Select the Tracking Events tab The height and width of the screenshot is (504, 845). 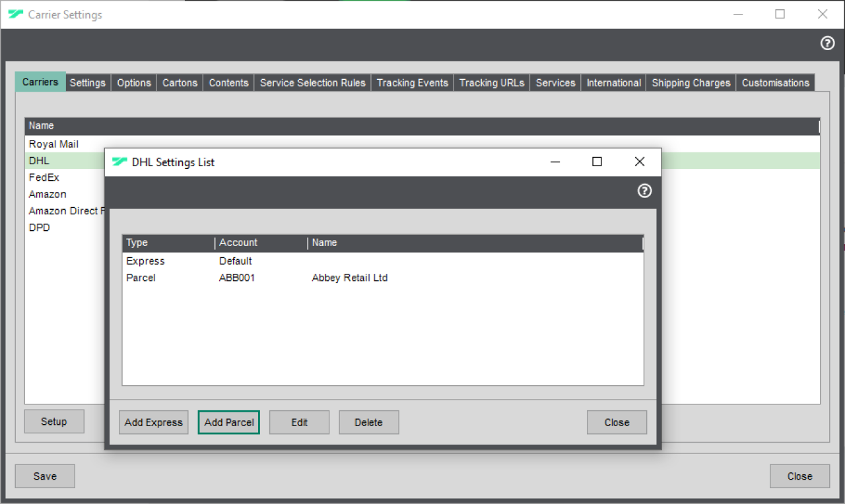tap(413, 83)
